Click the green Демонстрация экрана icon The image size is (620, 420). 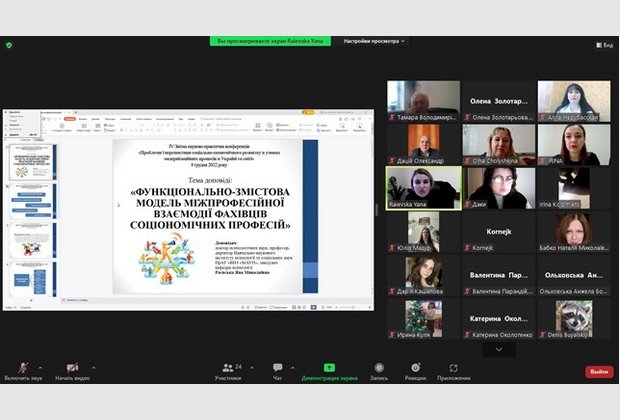pos(329,368)
